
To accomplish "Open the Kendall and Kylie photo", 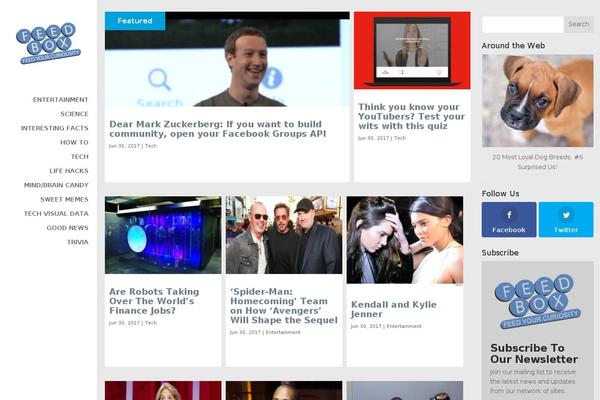I will tap(405, 240).
